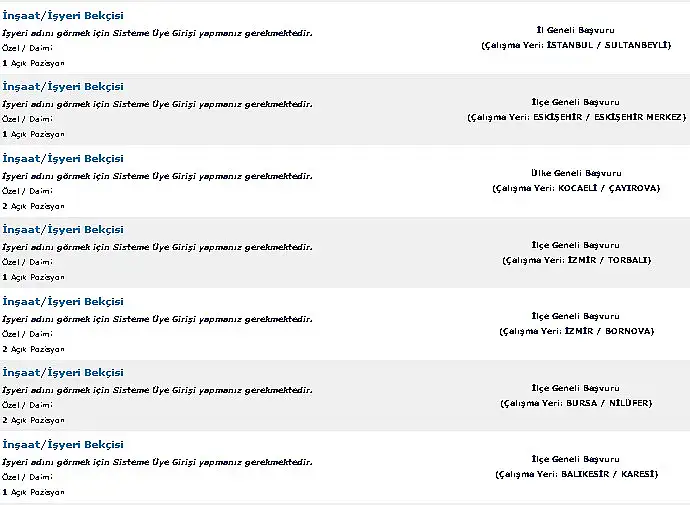Click the İl Geneli Başvuru label
690x505 pixels.
576,30
